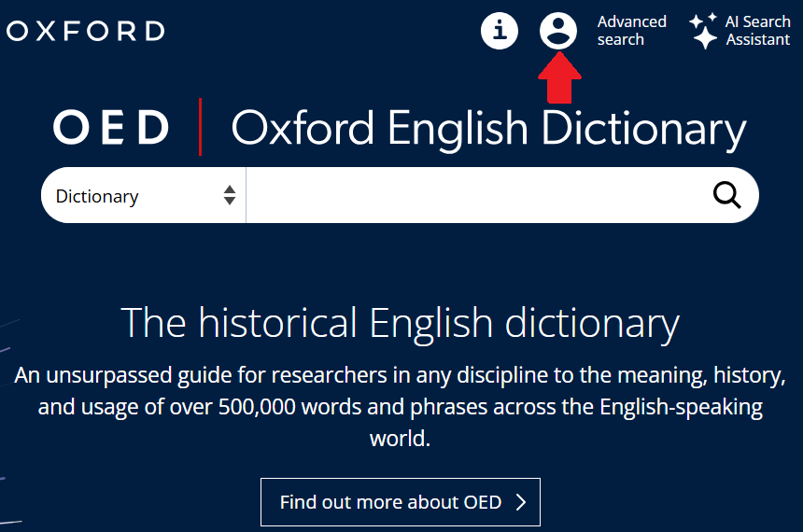Open the Advanced search page
Viewport: 803px width, 532px height.
631,31
